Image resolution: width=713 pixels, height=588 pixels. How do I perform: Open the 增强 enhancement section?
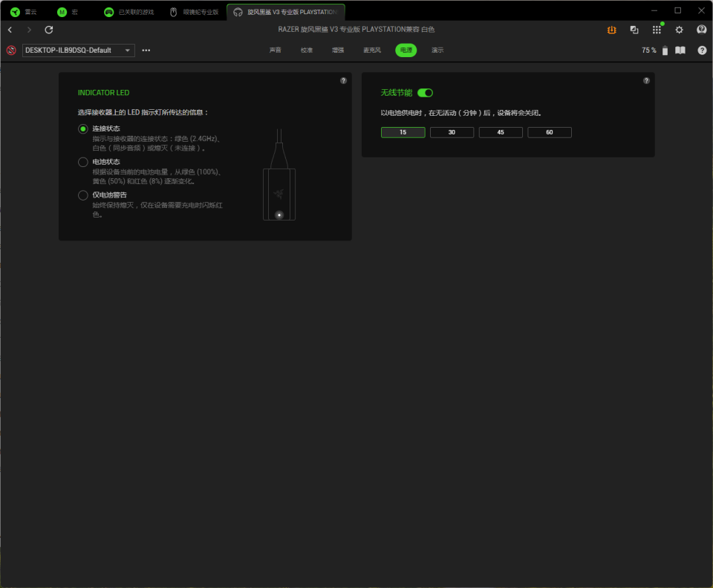(x=338, y=50)
